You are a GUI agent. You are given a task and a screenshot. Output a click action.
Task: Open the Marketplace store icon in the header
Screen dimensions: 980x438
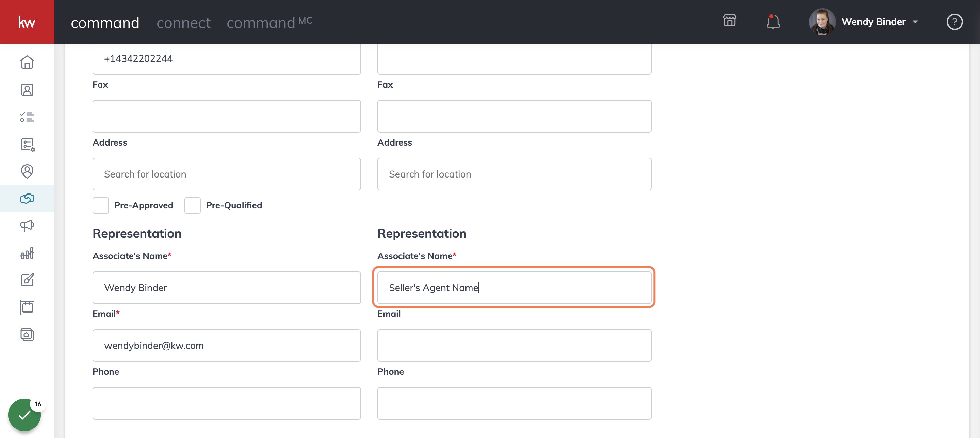point(729,20)
